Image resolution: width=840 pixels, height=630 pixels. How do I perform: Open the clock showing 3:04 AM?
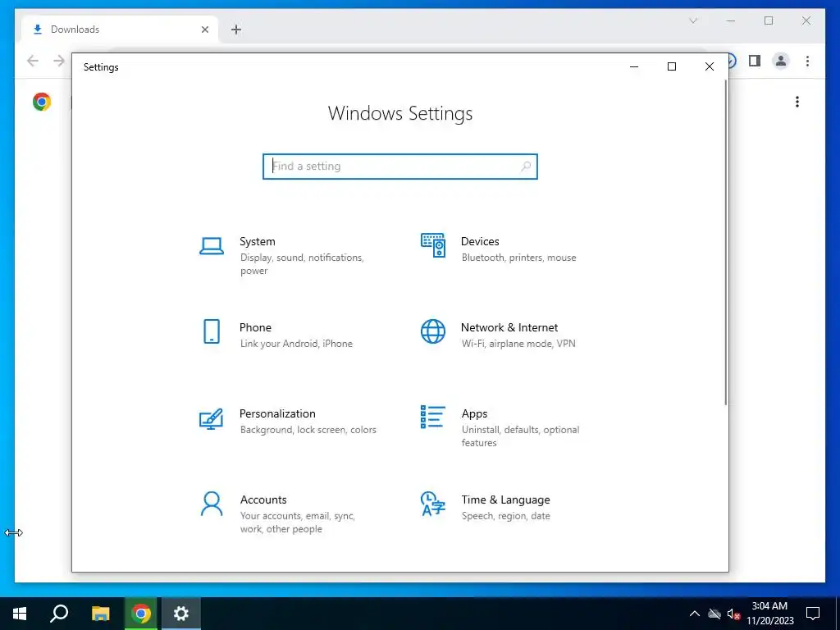coord(769,614)
